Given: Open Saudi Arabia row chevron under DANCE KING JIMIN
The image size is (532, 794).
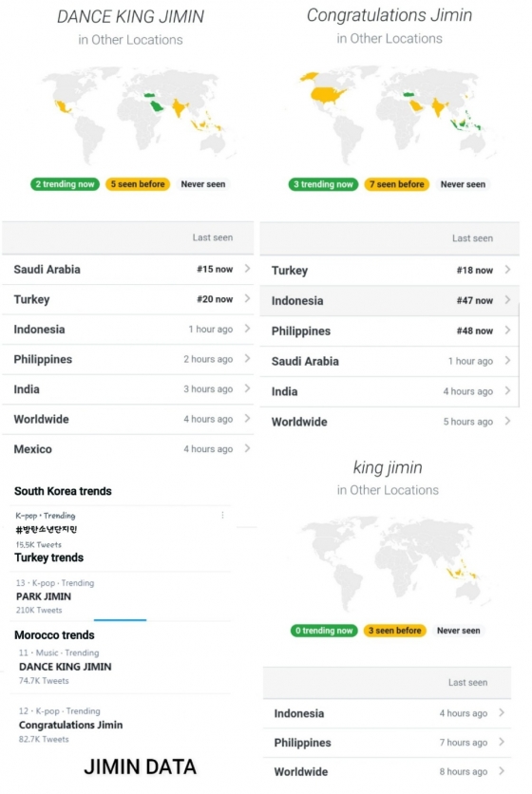Looking at the screenshot, I should (247, 269).
